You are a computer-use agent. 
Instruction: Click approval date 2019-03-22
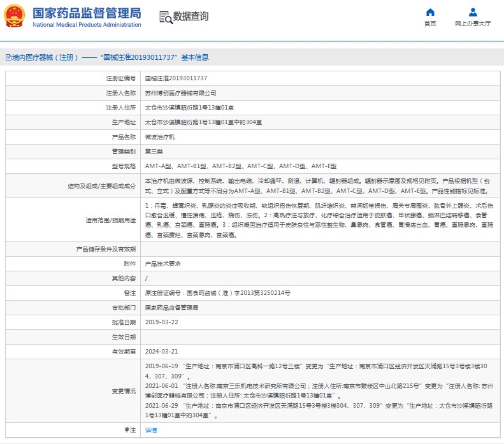pyautogui.click(x=162, y=322)
